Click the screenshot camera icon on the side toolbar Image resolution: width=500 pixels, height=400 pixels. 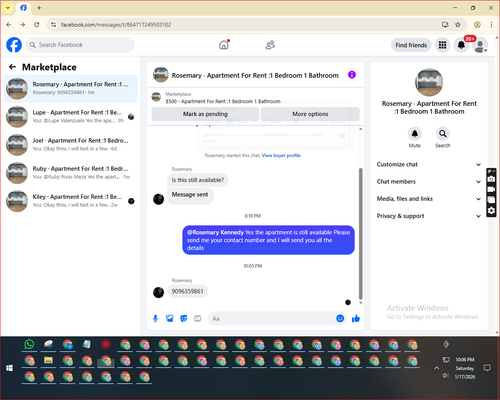pos(491,179)
